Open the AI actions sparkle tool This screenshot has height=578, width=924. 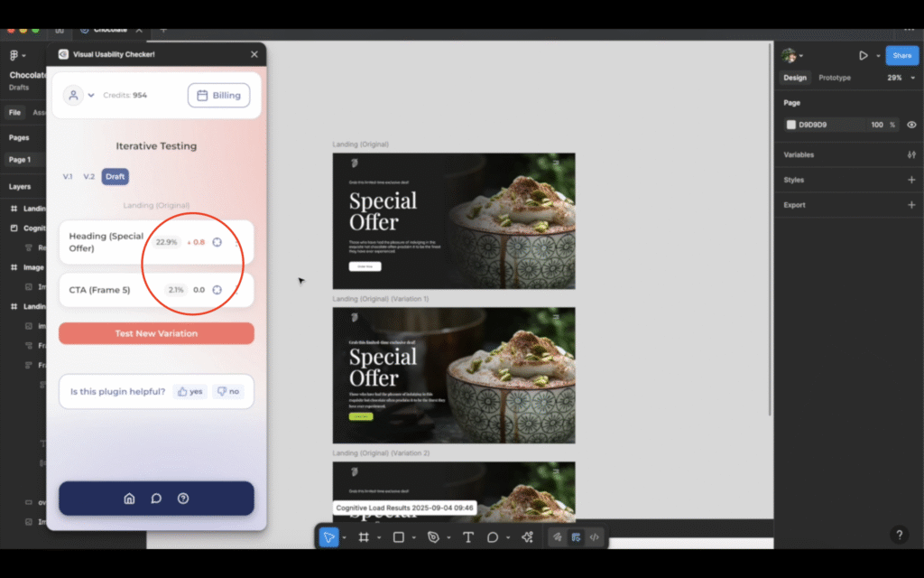[x=528, y=537]
